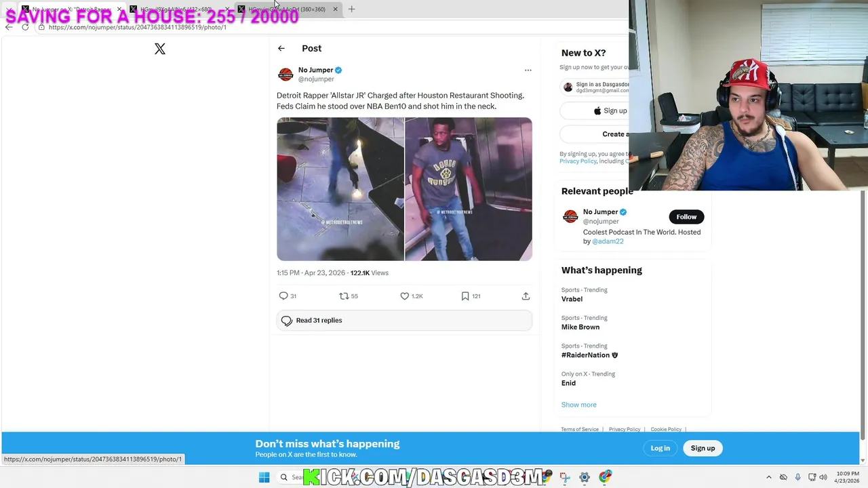Open the Chrome taskbar icon

tap(605, 477)
